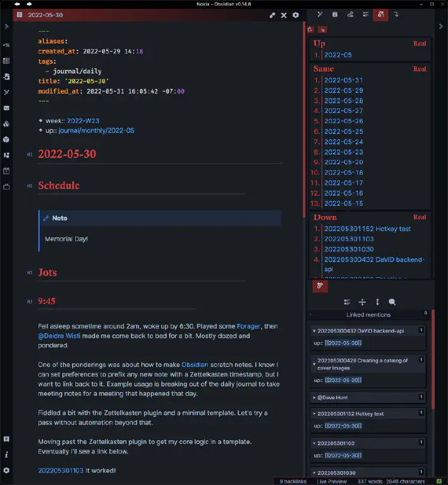Click the single cube icon in left ribbon

coord(6,140)
